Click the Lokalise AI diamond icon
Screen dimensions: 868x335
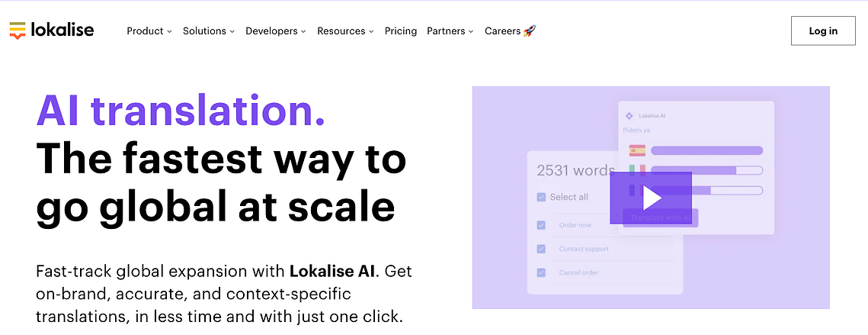click(629, 116)
